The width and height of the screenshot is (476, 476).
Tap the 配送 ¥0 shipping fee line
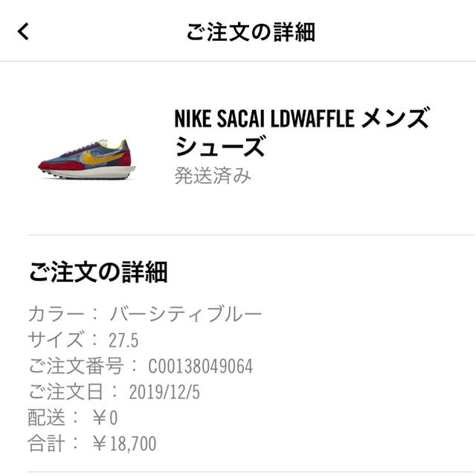click(73, 418)
